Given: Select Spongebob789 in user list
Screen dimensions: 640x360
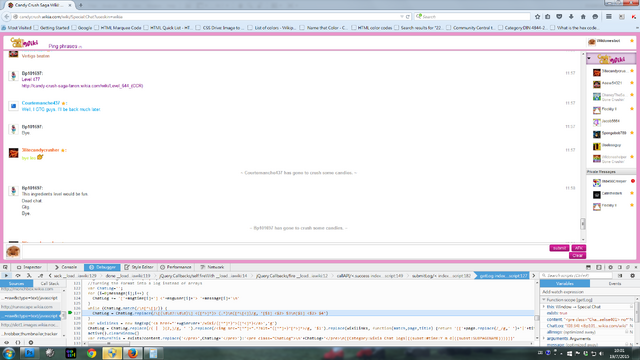Looking at the screenshot, I should click(x=613, y=133).
